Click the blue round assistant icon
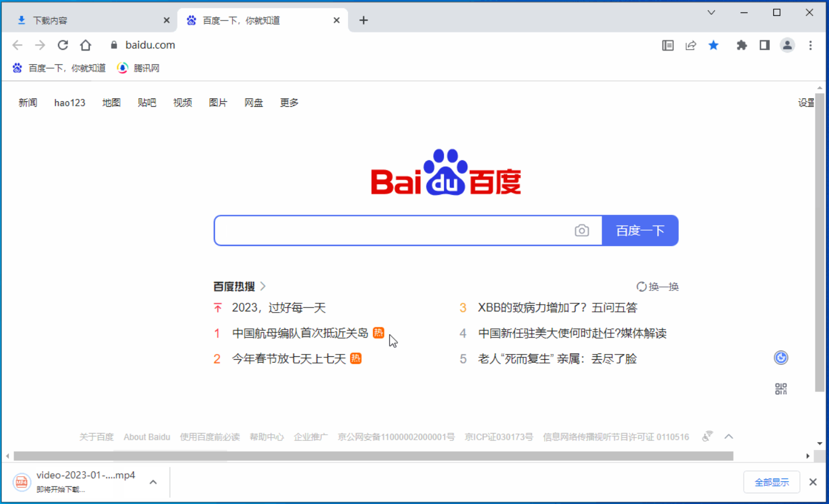 pos(781,357)
